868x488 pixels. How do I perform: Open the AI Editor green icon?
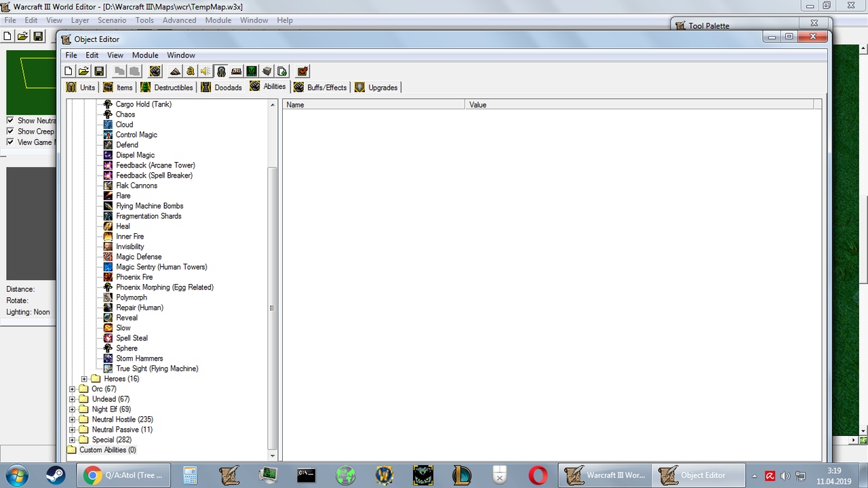click(252, 71)
